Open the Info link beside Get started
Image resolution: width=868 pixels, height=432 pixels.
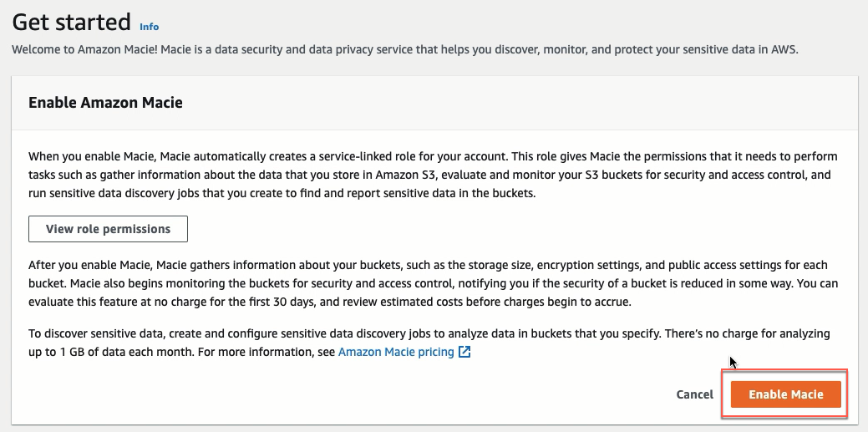tap(149, 27)
